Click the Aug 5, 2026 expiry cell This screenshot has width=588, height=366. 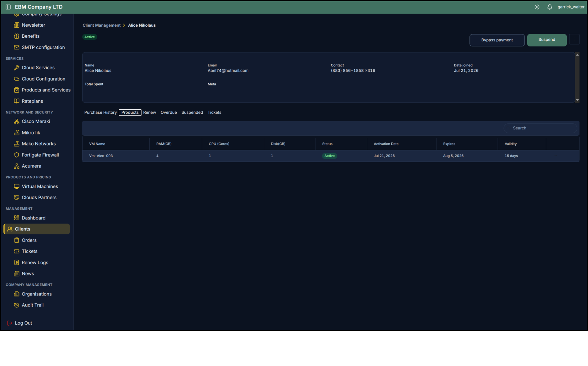[x=453, y=156]
